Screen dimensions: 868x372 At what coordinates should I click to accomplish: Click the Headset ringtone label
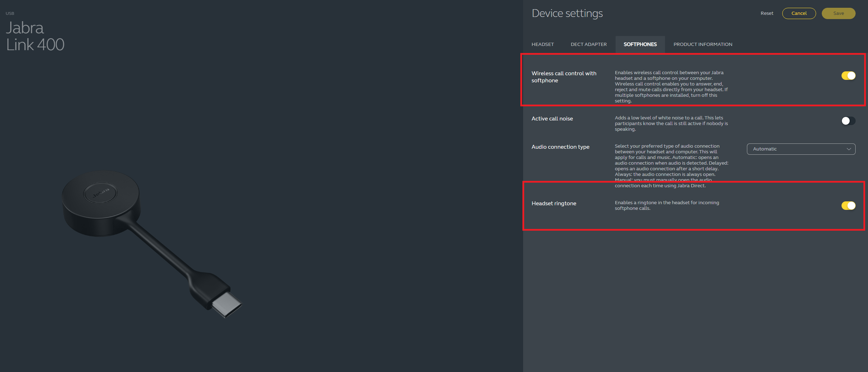tap(553, 203)
